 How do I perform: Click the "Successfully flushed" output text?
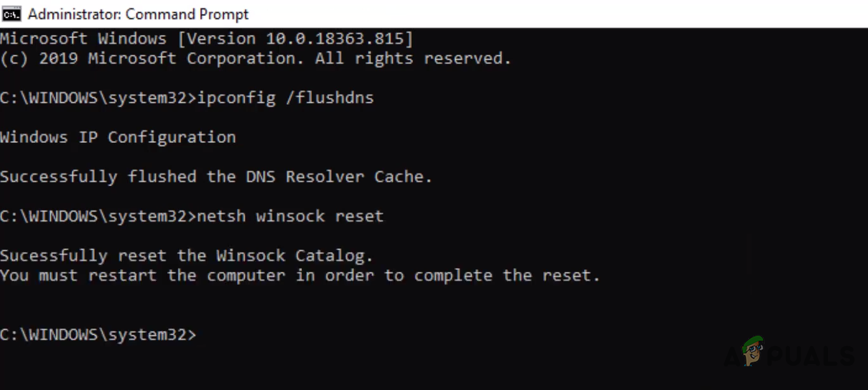98,177
